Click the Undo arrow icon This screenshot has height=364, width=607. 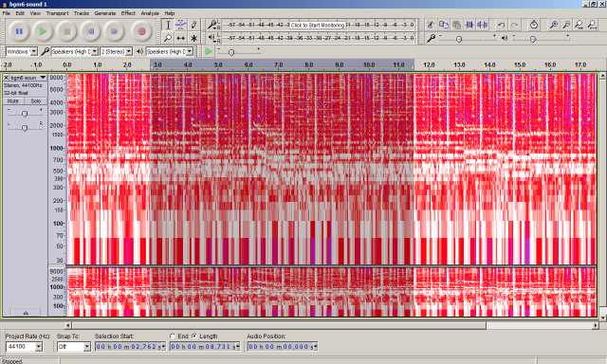502,26
